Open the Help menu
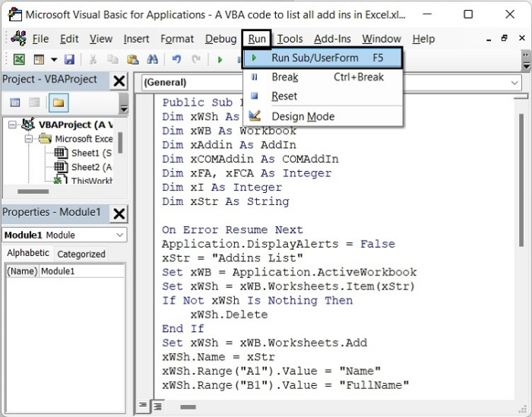 [x=423, y=39]
